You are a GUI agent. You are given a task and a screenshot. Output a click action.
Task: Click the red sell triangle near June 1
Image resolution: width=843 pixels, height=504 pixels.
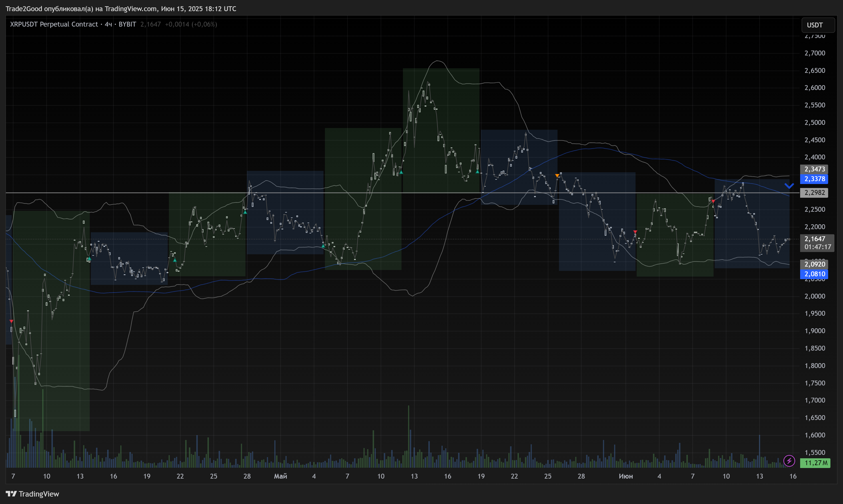click(635, 232)
